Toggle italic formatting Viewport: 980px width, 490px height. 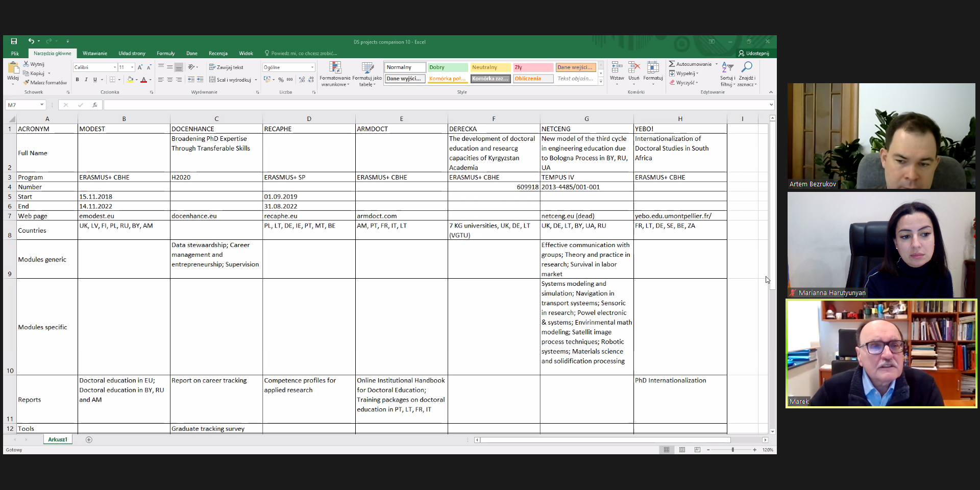click(86, 80)
